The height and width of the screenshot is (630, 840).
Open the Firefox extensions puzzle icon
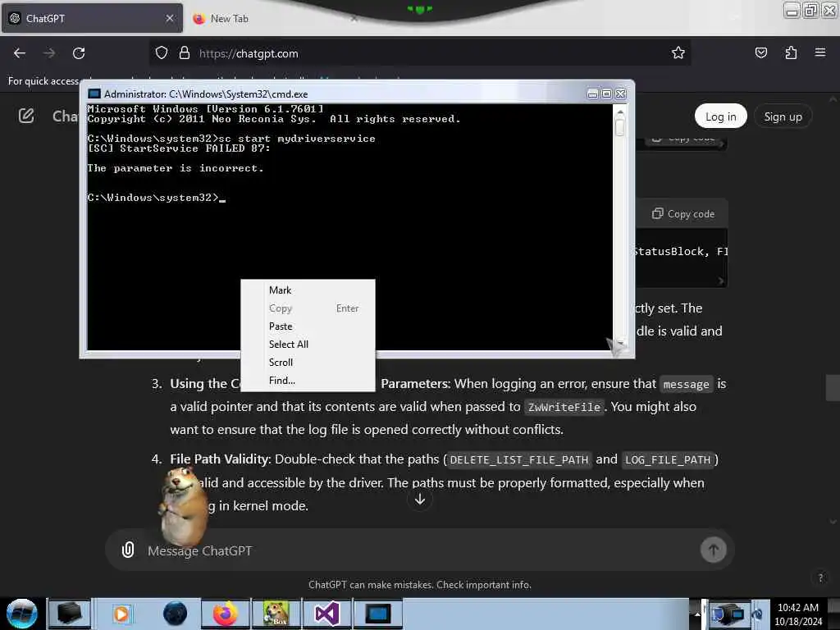[x=791, y=53]
